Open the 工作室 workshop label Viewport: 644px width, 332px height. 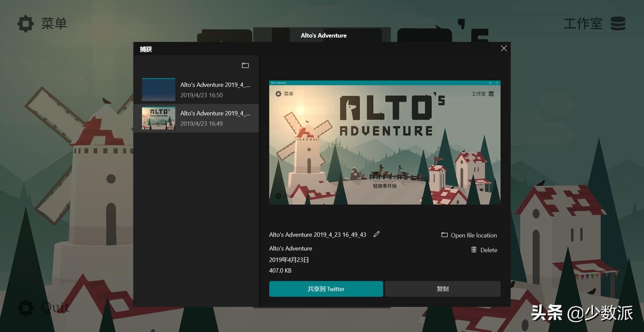tap(582, 24)
